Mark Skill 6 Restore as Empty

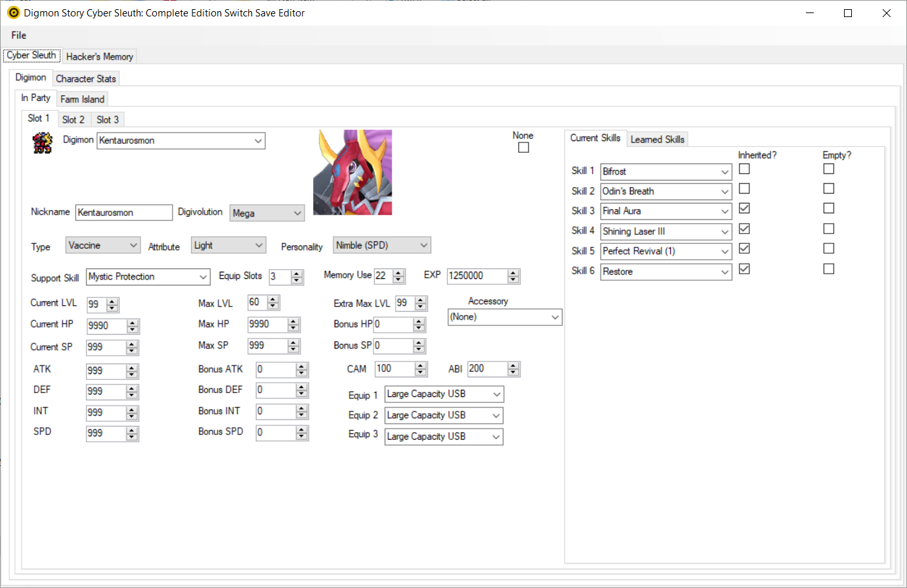829,268
